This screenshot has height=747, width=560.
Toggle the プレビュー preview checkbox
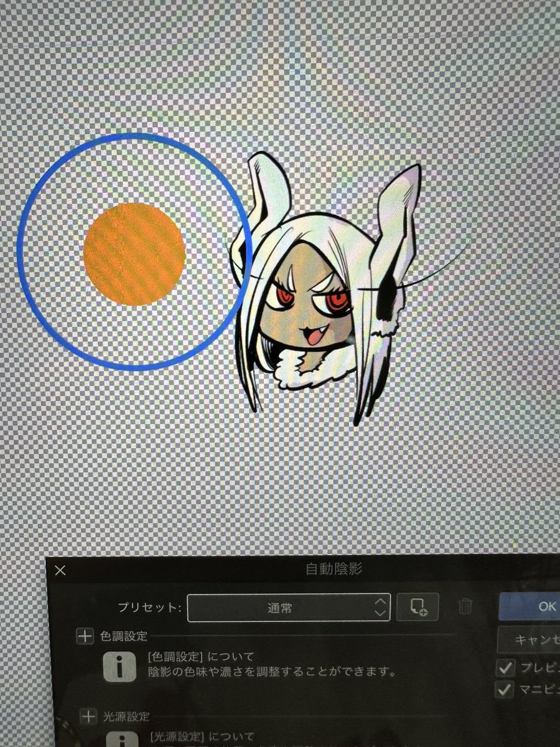(505, 668)
